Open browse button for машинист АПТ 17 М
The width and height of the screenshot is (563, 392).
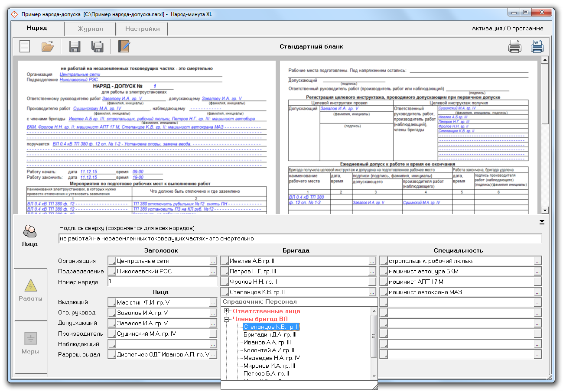[538, 282]
